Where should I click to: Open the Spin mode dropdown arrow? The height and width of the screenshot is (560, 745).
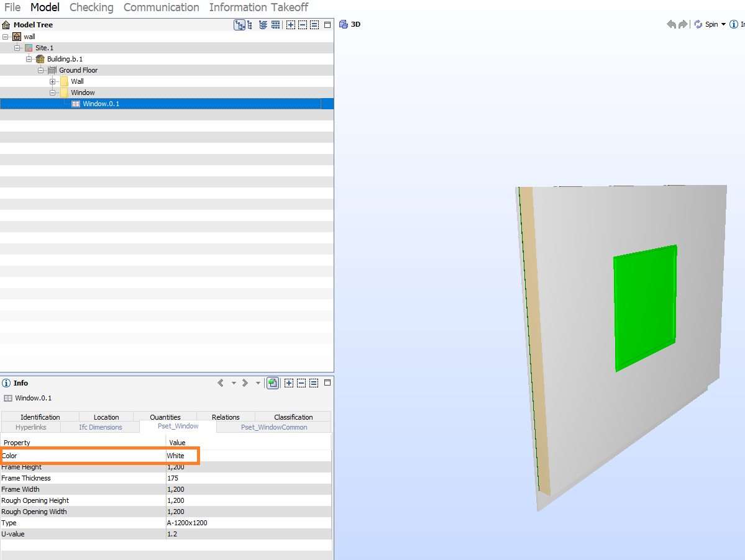coord(723,24)
